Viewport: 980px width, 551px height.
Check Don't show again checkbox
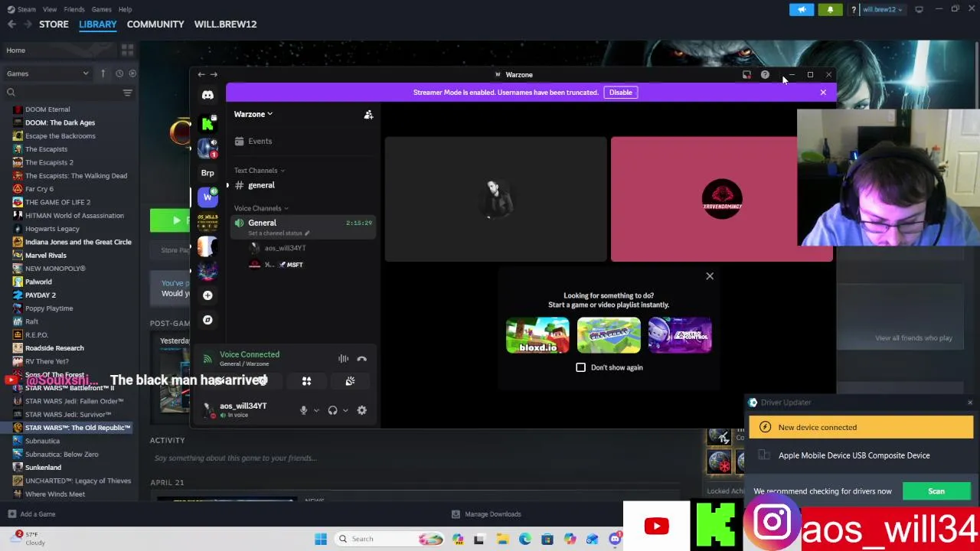(580, 367)
